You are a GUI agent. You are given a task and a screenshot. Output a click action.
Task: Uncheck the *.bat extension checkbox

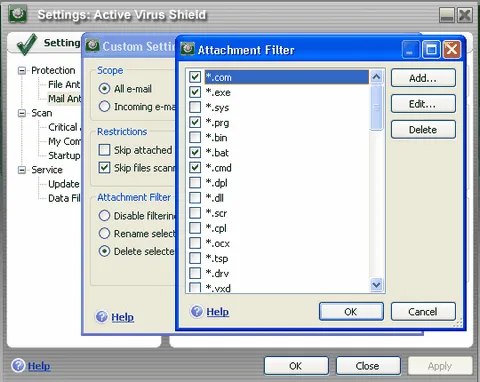(x=195, y=152)
